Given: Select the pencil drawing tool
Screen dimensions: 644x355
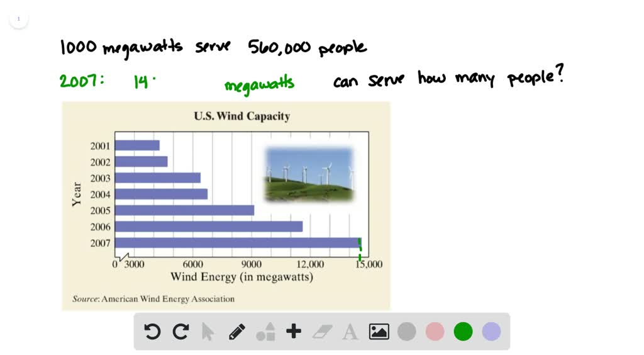Looking at the screenshot, I should 237,332.
